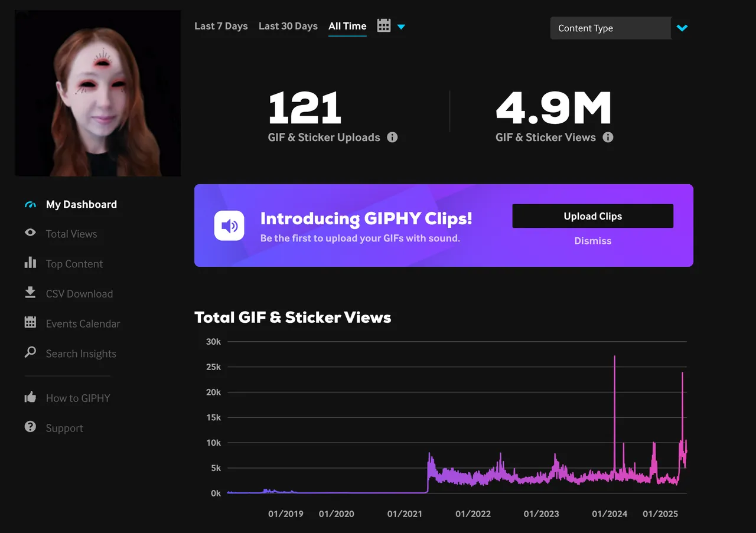Click the 121 uploads count

tap(305, 108)
